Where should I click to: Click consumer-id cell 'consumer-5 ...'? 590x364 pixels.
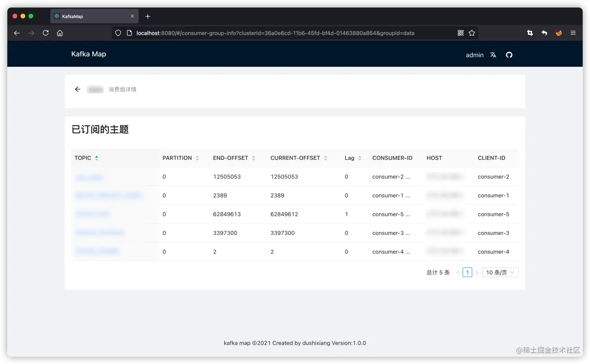point(391,214)
